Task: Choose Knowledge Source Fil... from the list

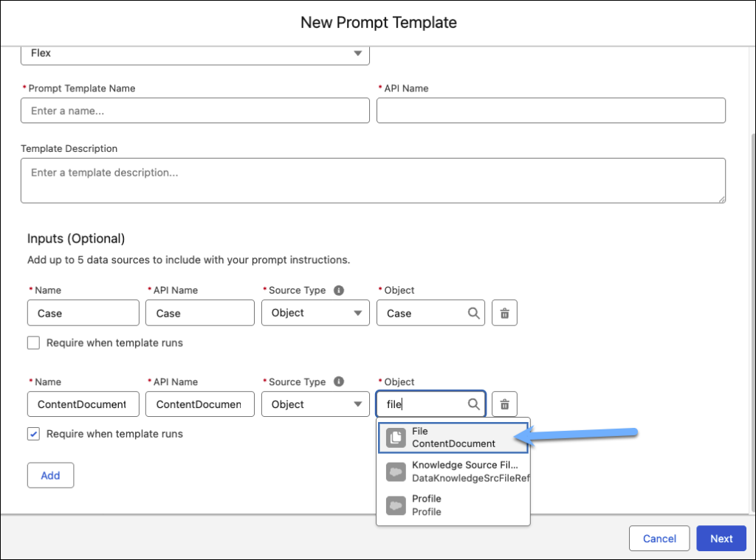Action: pyautogui.click(x=454, y=471)
